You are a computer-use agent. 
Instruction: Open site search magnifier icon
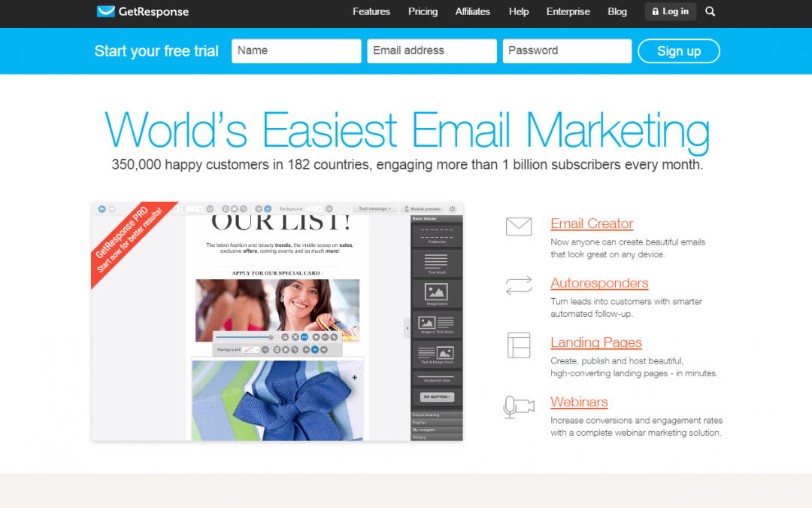click(710, 11)
